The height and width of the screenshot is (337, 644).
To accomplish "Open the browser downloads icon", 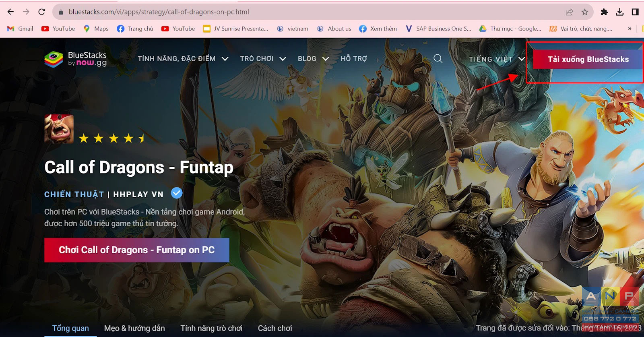I will coord(620,12).
